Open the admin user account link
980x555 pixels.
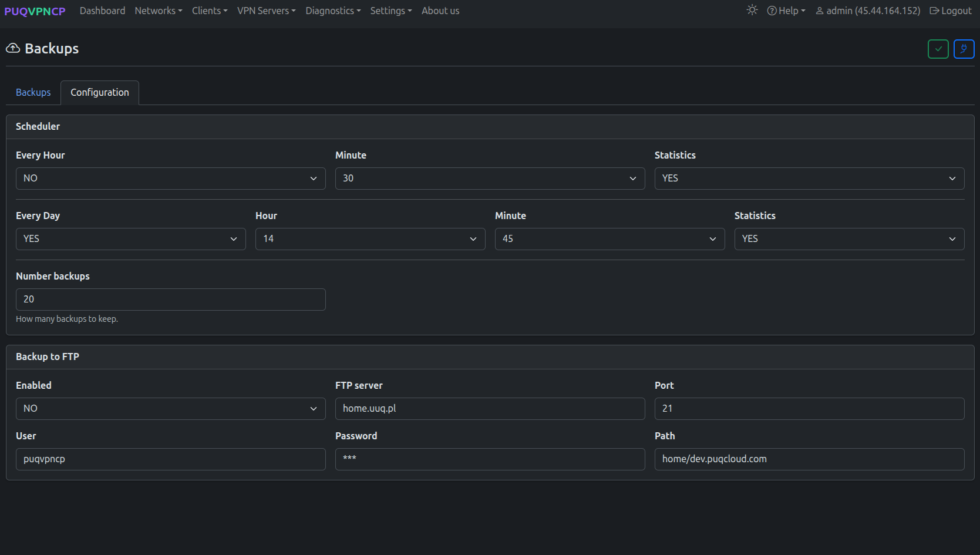pos(868,11)
